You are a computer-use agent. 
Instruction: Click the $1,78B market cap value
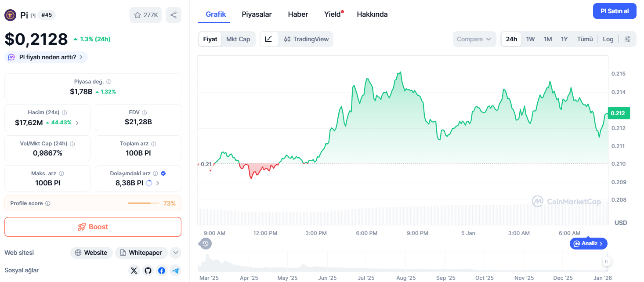(81, 91)
